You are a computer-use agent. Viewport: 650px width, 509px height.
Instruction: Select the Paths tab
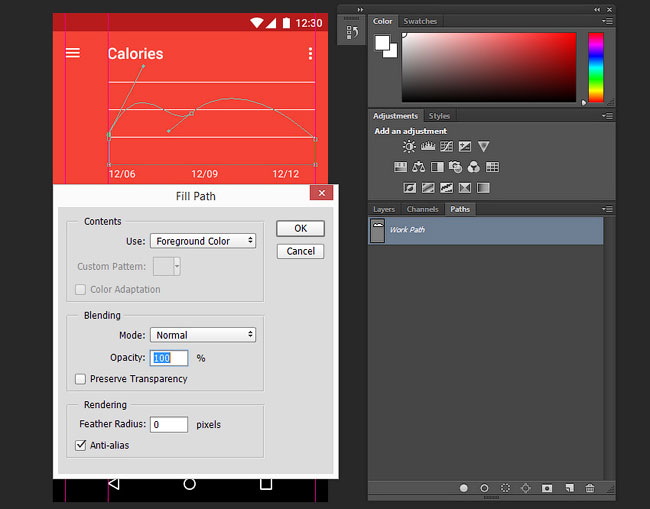pyautogui.click(x=460, y=209)
